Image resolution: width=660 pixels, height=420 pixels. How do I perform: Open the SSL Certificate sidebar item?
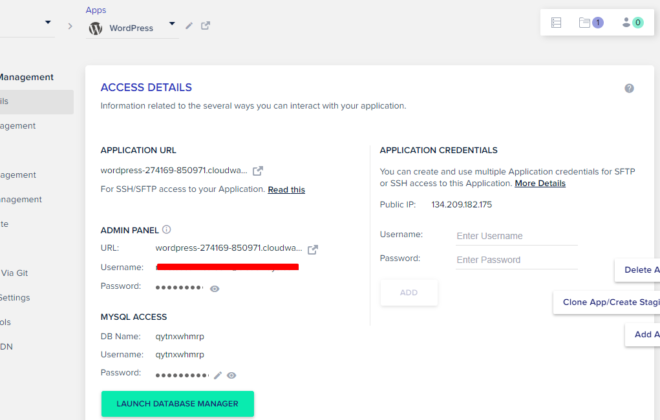pyautogui.click(x=4, y=224)
